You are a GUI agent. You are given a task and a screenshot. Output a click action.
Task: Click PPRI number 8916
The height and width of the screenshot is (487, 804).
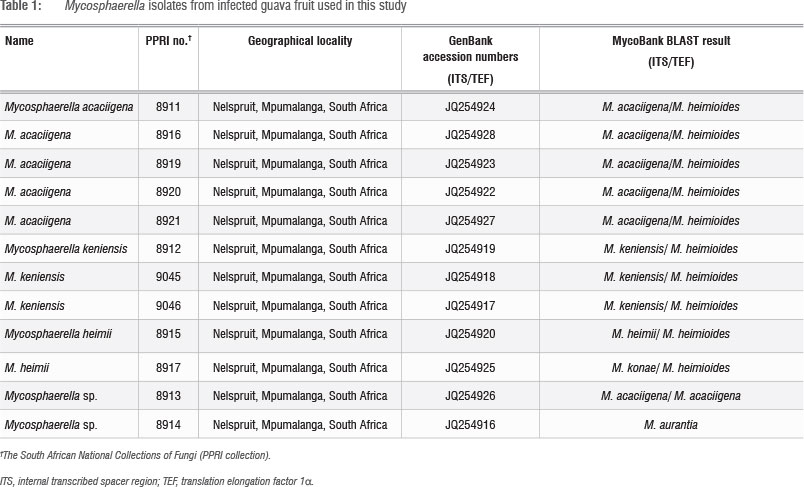(x=169, y=135)
